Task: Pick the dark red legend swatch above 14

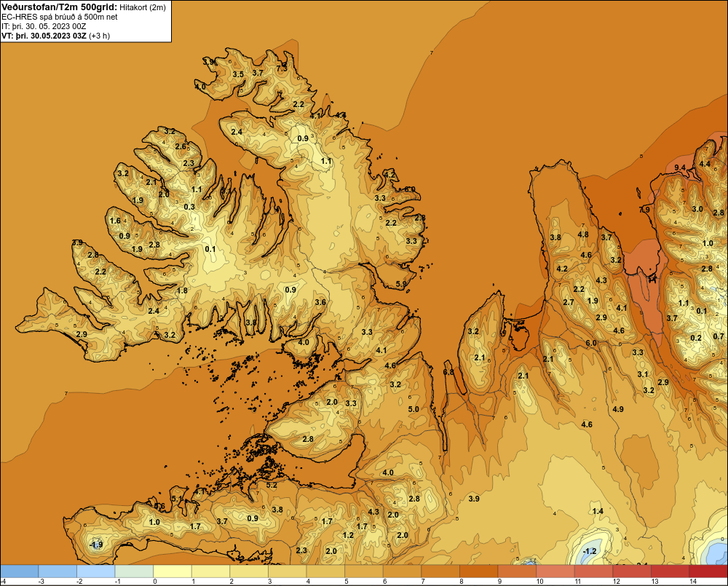Action: pyautogui.click(x=708, y=571)
